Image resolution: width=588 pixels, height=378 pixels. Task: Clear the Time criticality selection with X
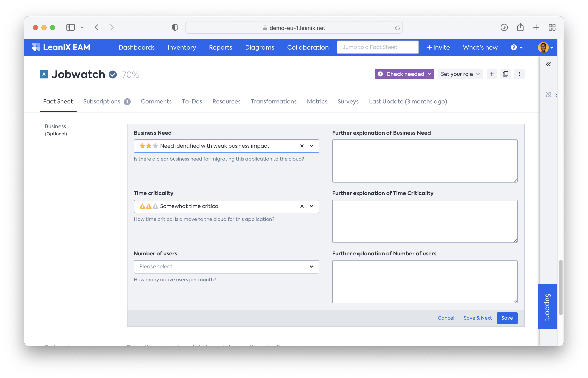pos(302,206)
